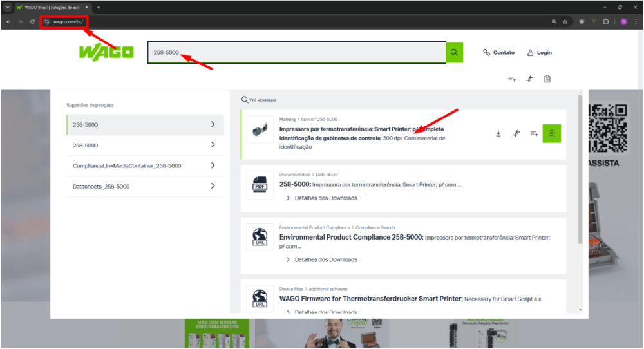
Task: Open the header clipboard order list icon
Action: click(547, 79)
